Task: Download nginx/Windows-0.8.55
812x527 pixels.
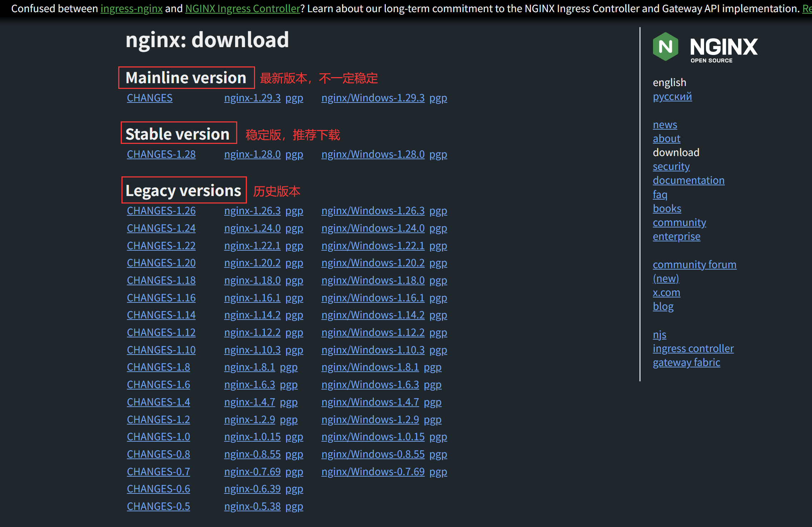Action: pyautogui.click(x=373, y=454)
